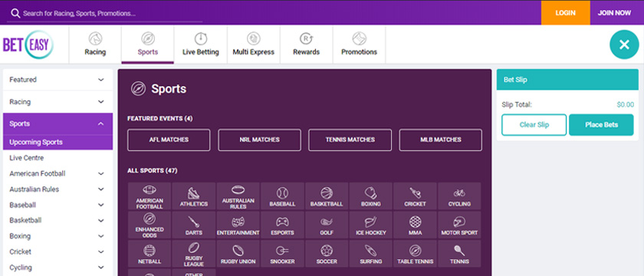Open the Snooker sport tile

(x=283, y=254)
